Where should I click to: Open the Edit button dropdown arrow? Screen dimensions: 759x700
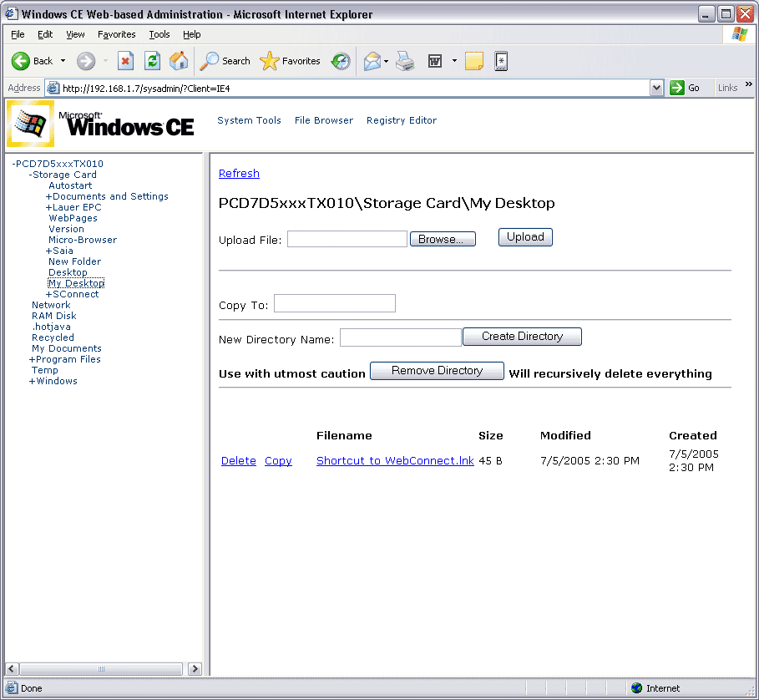click(454, 61)
